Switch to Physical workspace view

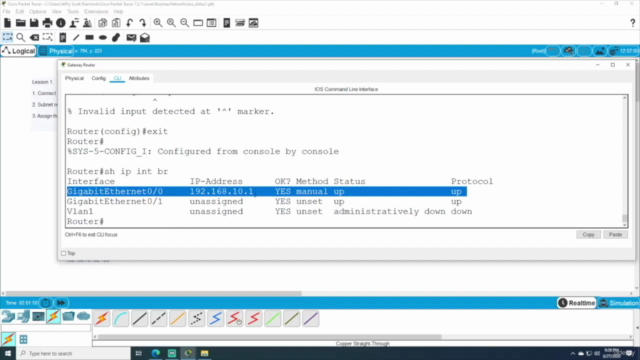pyautogui.click(x=56, y=51)
